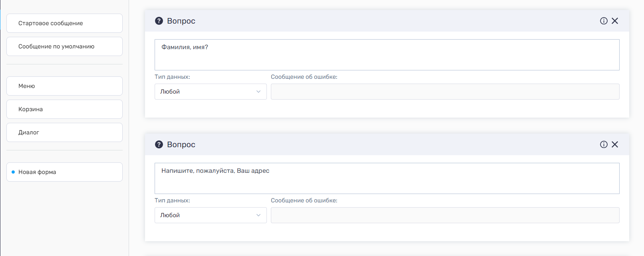The height and width of the screenshot is (256, 644).
Task: Close the first Вопрос card with X
Action: [615, 21]
